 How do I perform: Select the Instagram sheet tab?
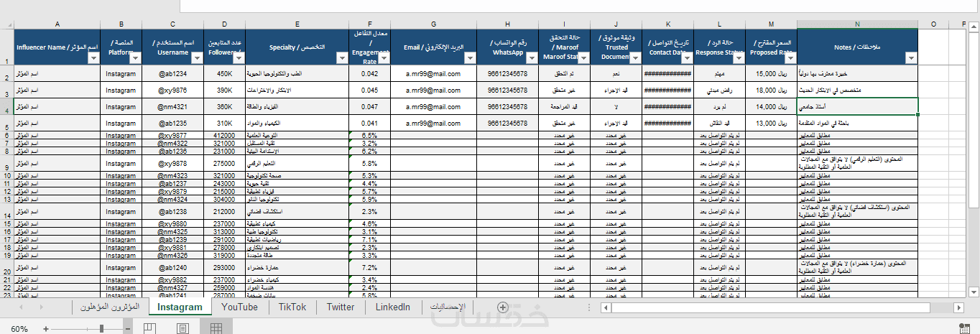tap(180, 307)
